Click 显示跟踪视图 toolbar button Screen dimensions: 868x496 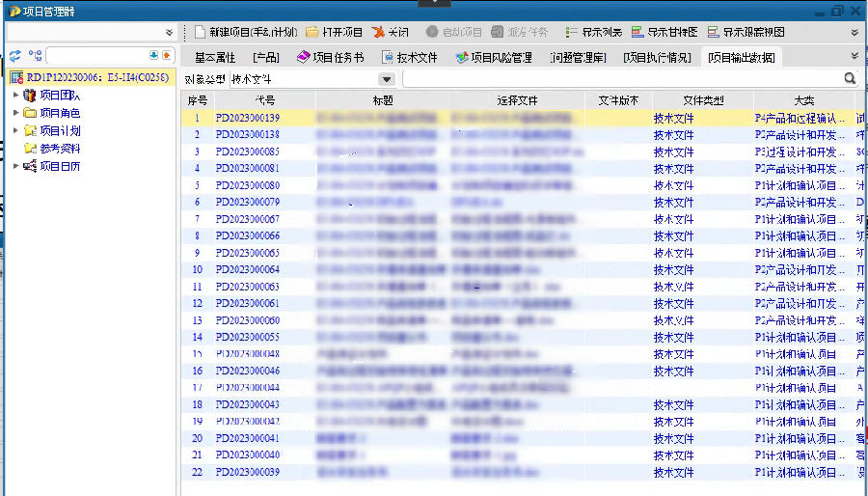coord(746,32)
